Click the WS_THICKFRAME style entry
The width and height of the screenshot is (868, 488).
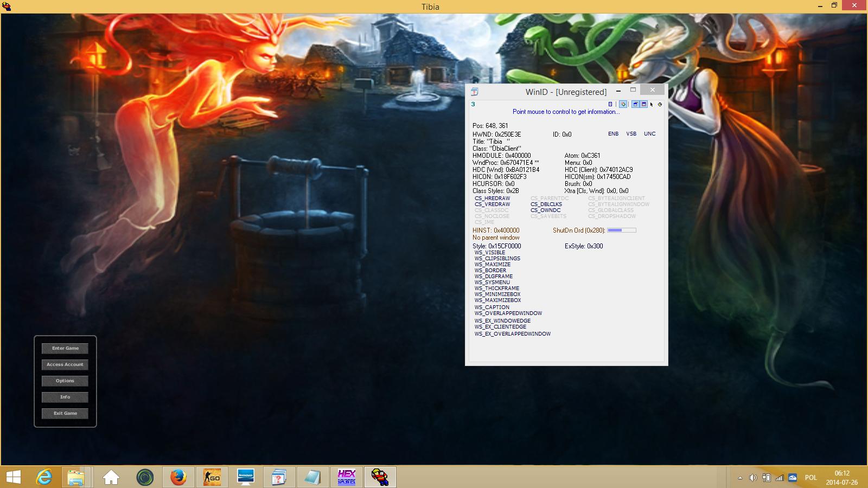point(497,288)
